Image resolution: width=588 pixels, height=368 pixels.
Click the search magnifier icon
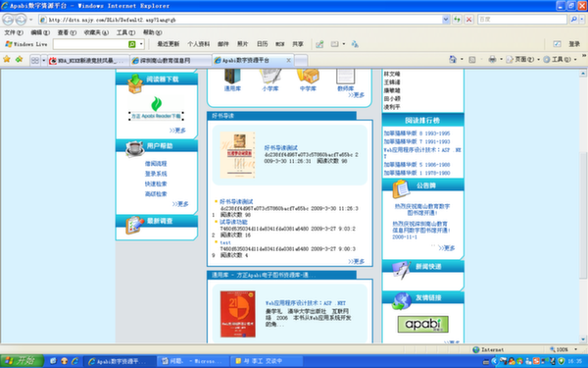click(x=573, y=20)
